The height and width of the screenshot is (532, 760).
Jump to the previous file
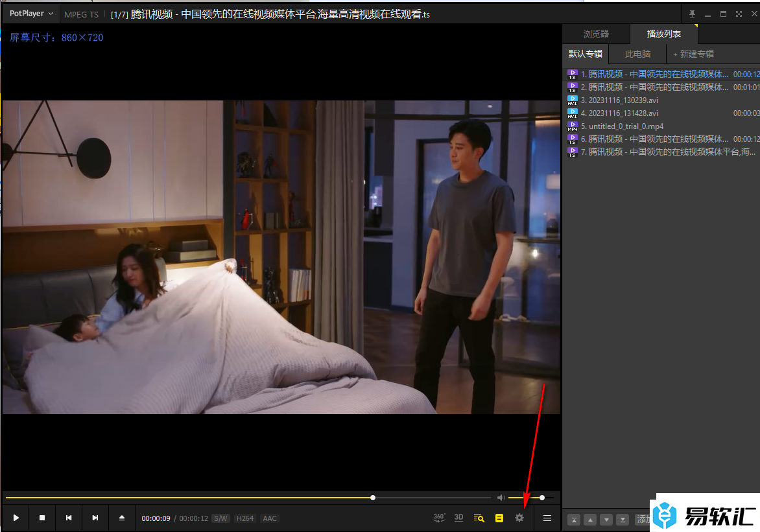(69, 518)
